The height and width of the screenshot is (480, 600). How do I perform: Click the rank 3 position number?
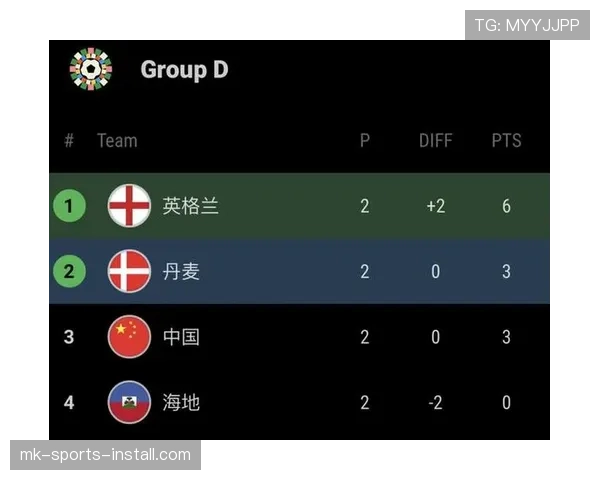(69, 337)
